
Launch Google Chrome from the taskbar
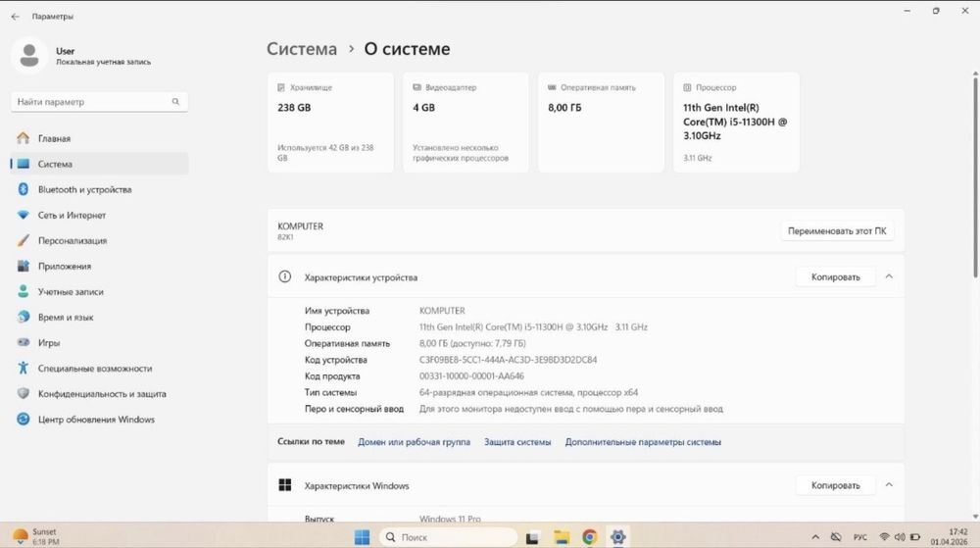(589, 537)
